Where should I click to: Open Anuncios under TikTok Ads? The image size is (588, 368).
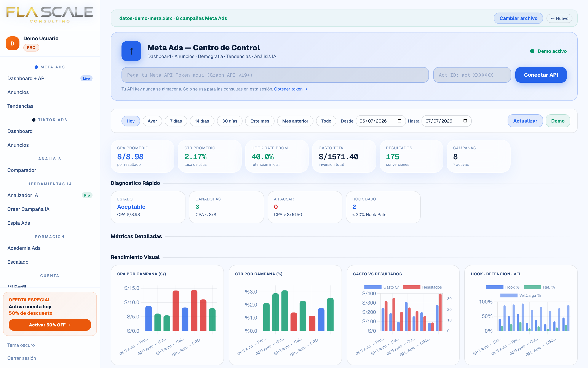point(50,145)
